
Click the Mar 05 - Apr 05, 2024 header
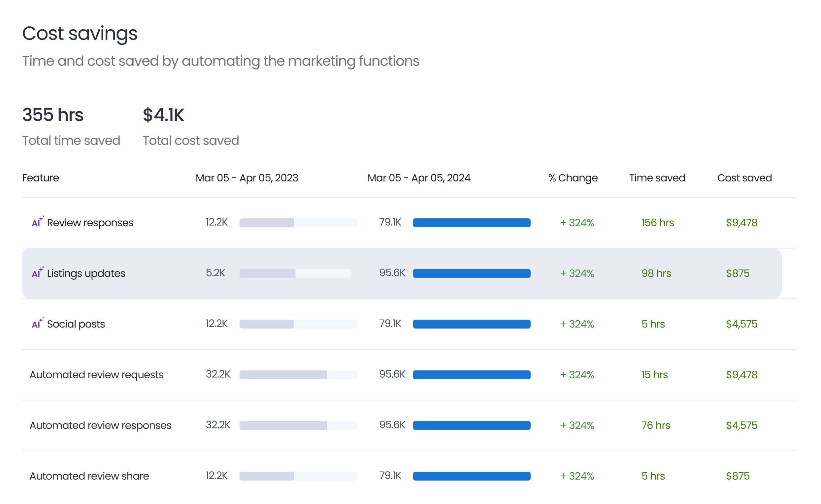(x=419, y=178)
